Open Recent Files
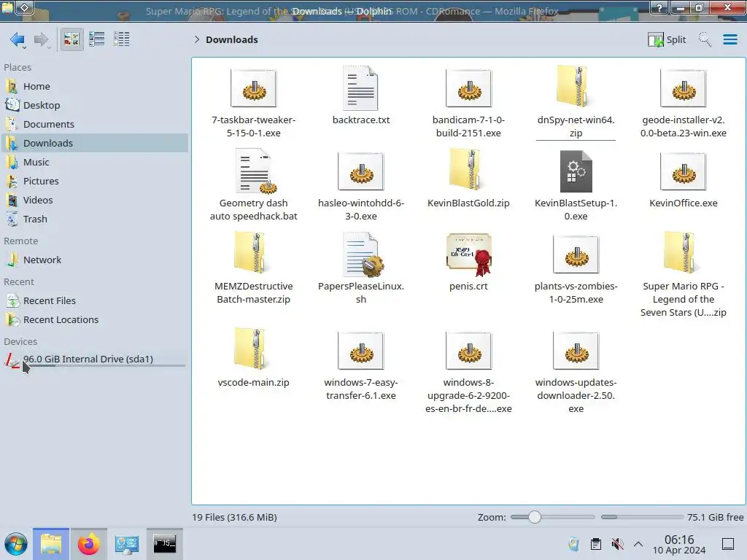Image resolution: width=747 pixels, height=560 pixels. pyautogui.click(x=96, y=301)
